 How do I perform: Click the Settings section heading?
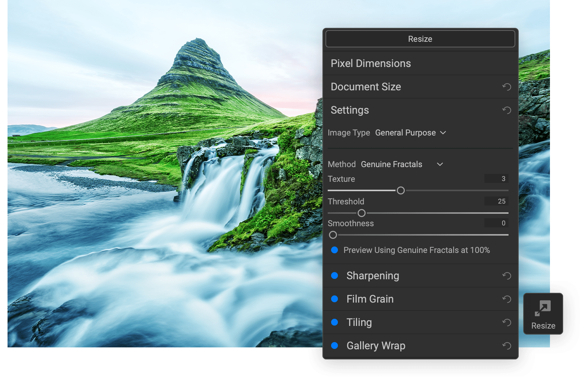[x=350, y=110]
